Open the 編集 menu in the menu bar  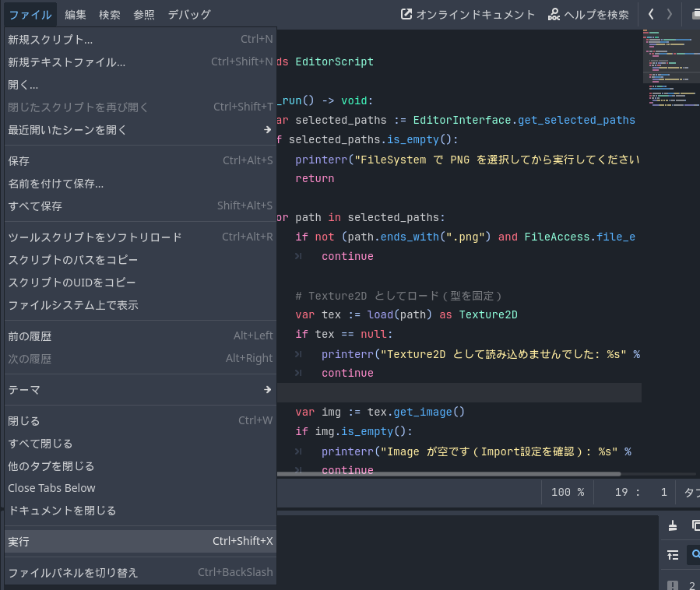click(76, 15)
